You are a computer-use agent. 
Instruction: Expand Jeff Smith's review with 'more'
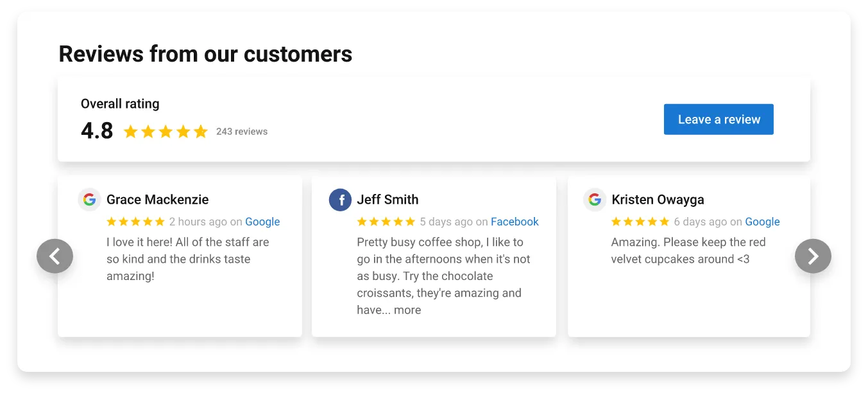[407, 310]
